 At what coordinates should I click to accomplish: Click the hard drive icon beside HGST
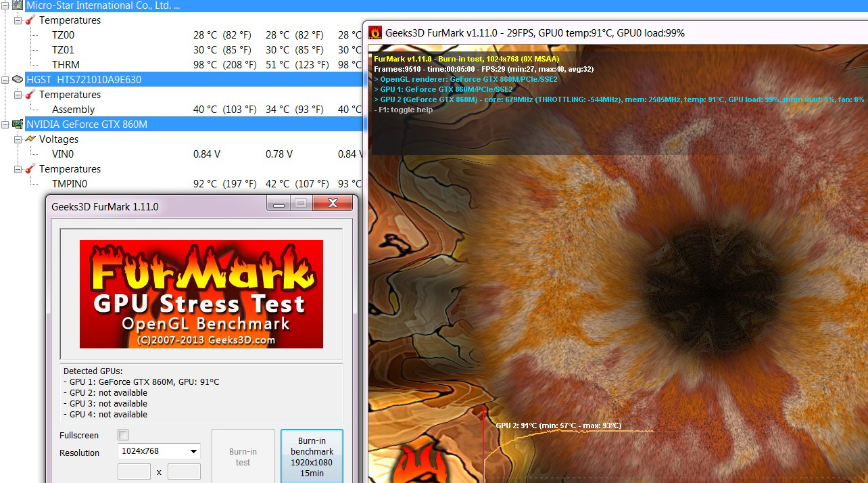tap(18, 80)
